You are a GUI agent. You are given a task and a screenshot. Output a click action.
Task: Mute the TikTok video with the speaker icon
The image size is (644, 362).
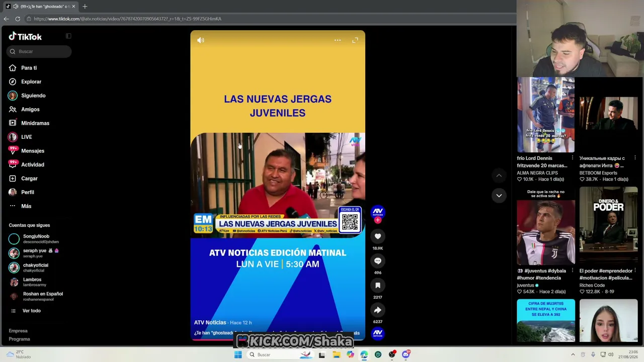(201, 40)
